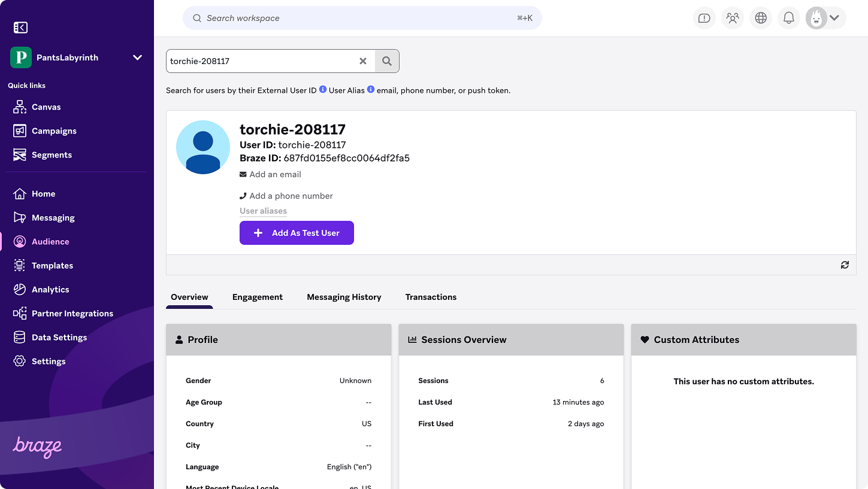Click the notifications bell icon
The image size is (868, 489).
[x=788, y=18]
